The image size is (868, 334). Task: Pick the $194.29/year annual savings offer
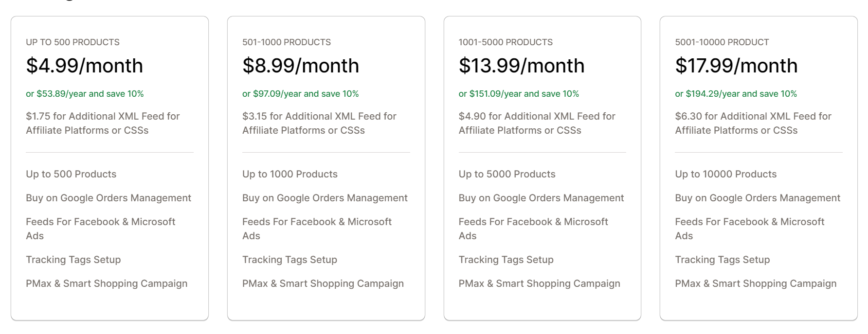(x=736, y=94)
